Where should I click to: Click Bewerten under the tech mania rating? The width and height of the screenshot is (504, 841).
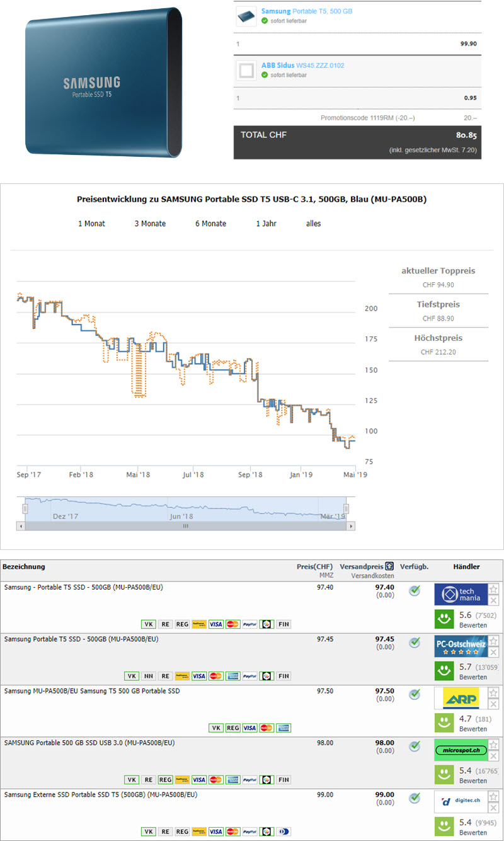tap(473, 626)
